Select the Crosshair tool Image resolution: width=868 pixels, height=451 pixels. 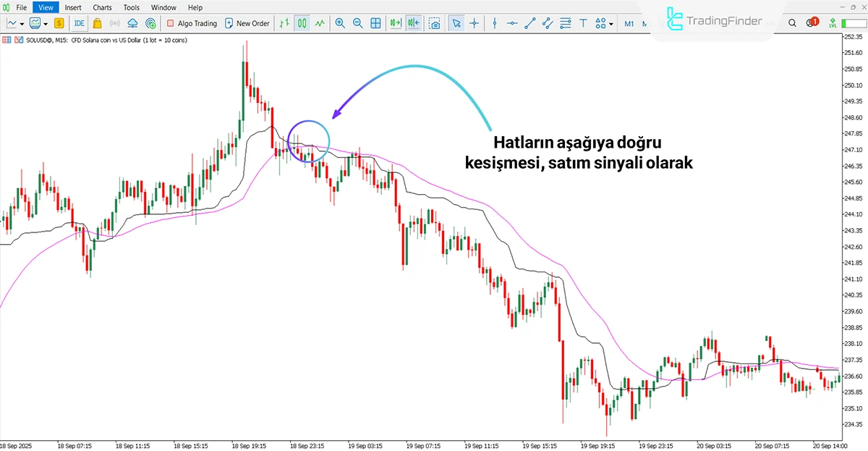pyautogui.click(x=474, y=23)
